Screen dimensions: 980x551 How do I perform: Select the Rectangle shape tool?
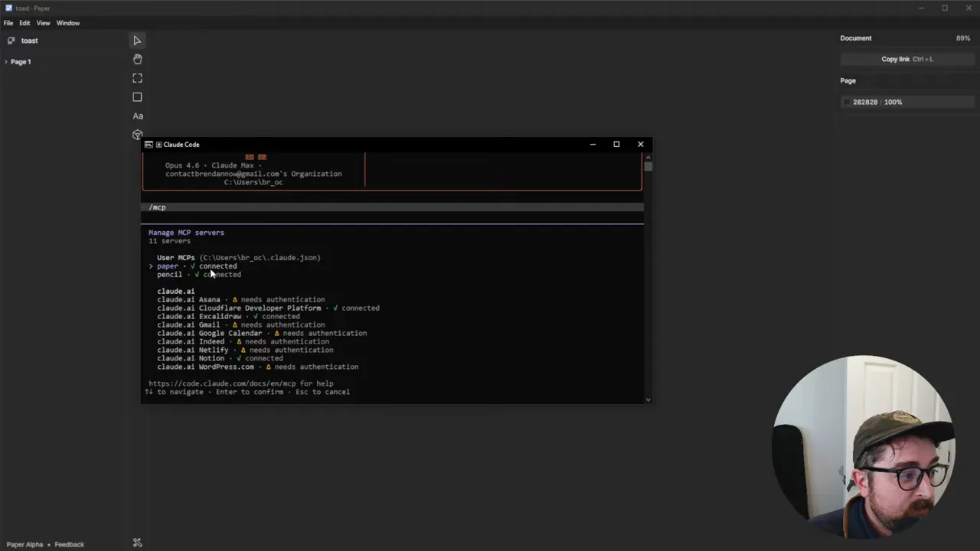pyautogui.click(x=137, y=97)
